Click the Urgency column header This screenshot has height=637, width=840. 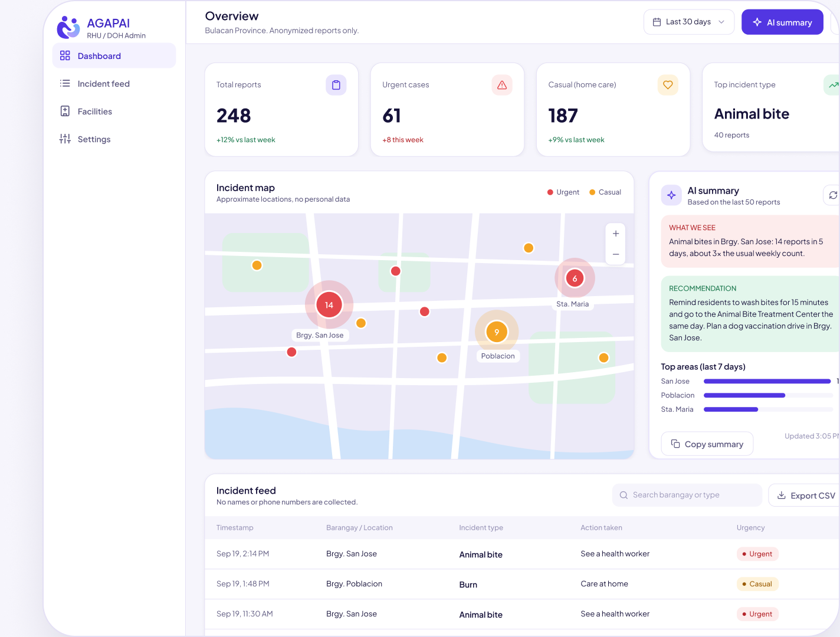pyautogui.click(x=750, y=528)
